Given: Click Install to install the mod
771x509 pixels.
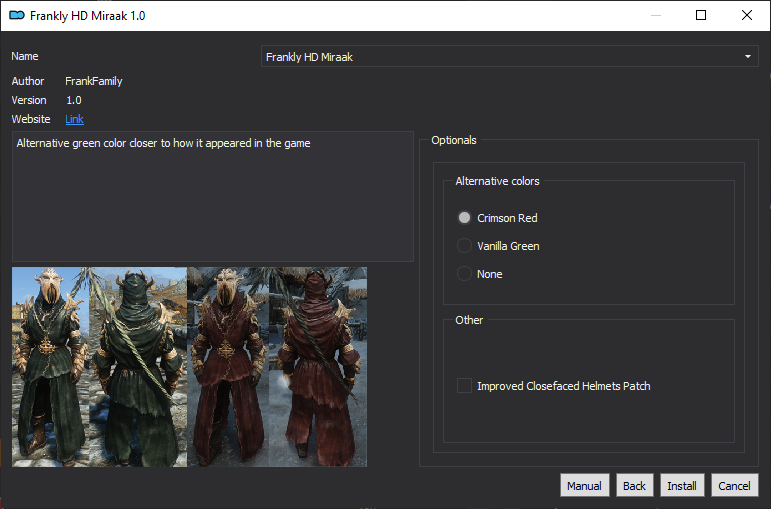Looking at the screenshot, I should tap(682, 486).
